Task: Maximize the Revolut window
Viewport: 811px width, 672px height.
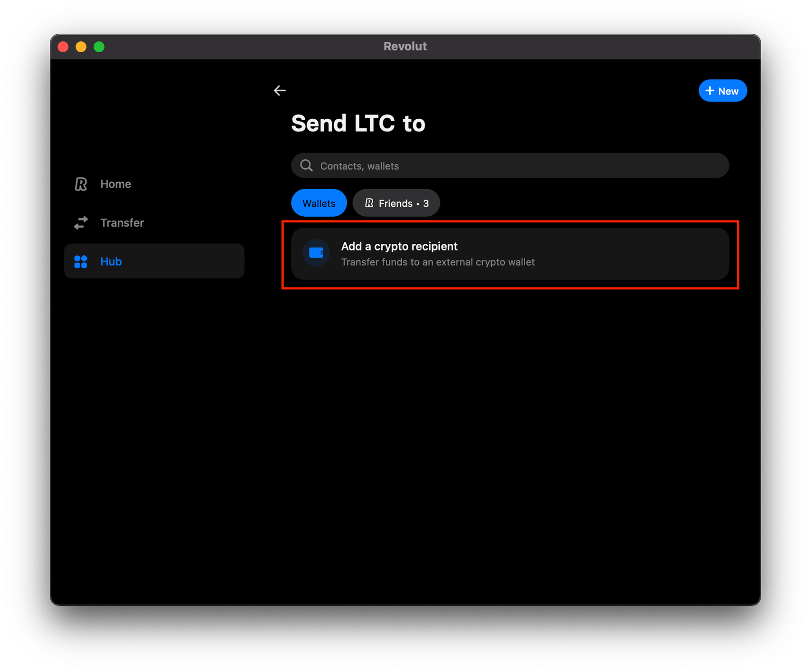Action: click(x=99, y=47)
